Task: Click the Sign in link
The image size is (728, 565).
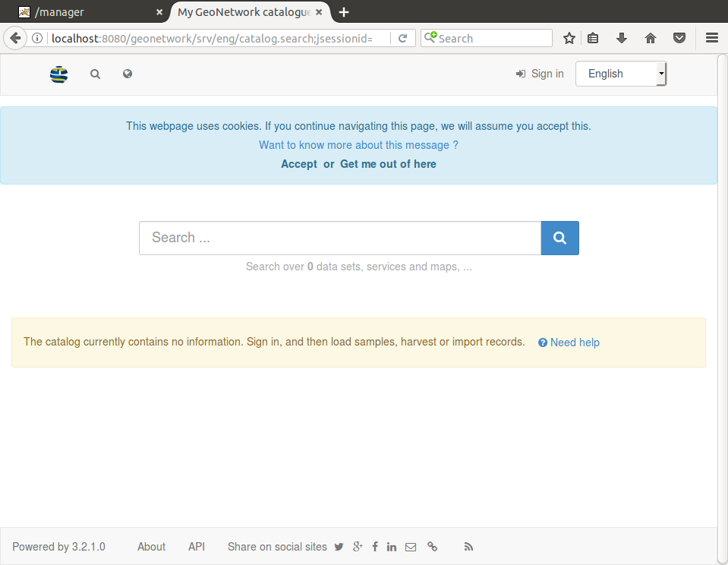Action: [540, 74]
